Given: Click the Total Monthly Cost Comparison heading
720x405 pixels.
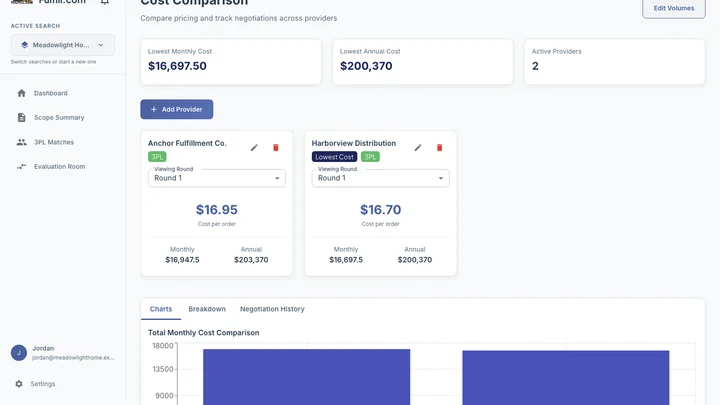Looking at the screenshot, I should click(203, 333).
